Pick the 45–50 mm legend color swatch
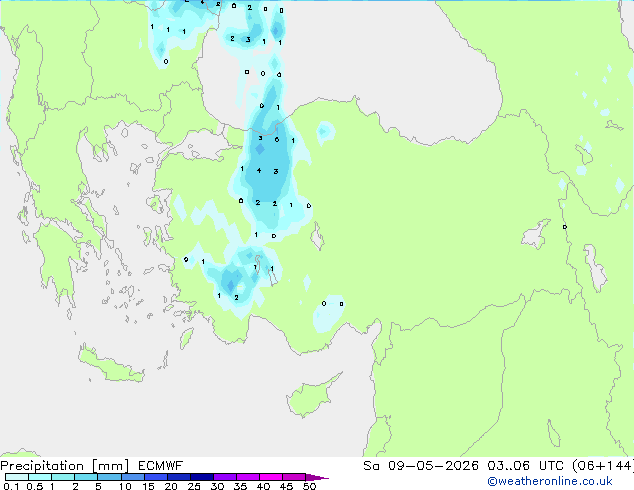634x490 pixels. [x=294, y=477]
